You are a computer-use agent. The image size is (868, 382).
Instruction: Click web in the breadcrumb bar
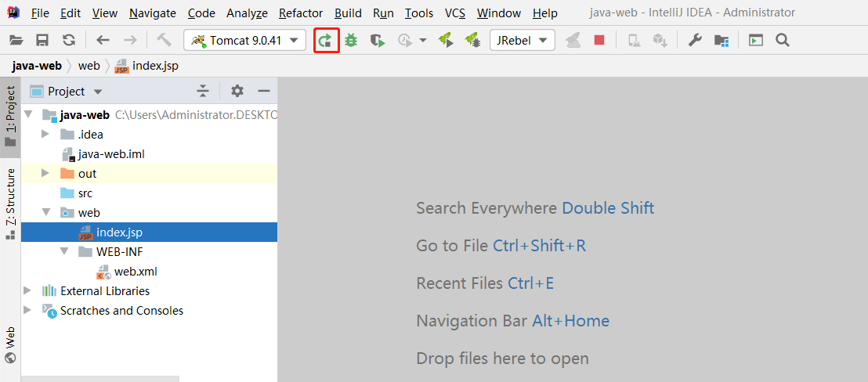point(89,67)
